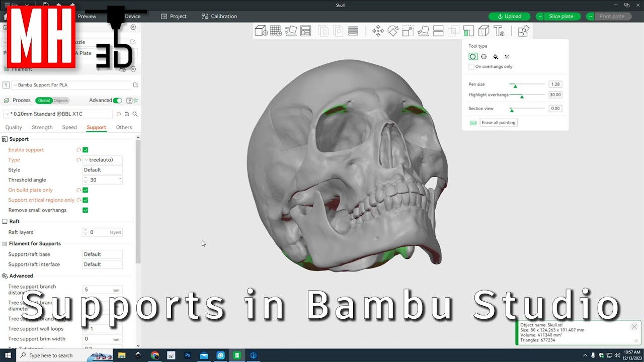Click the Slice plate button
Viewport: 644px width, 362px height.
[x=561, y=17]
